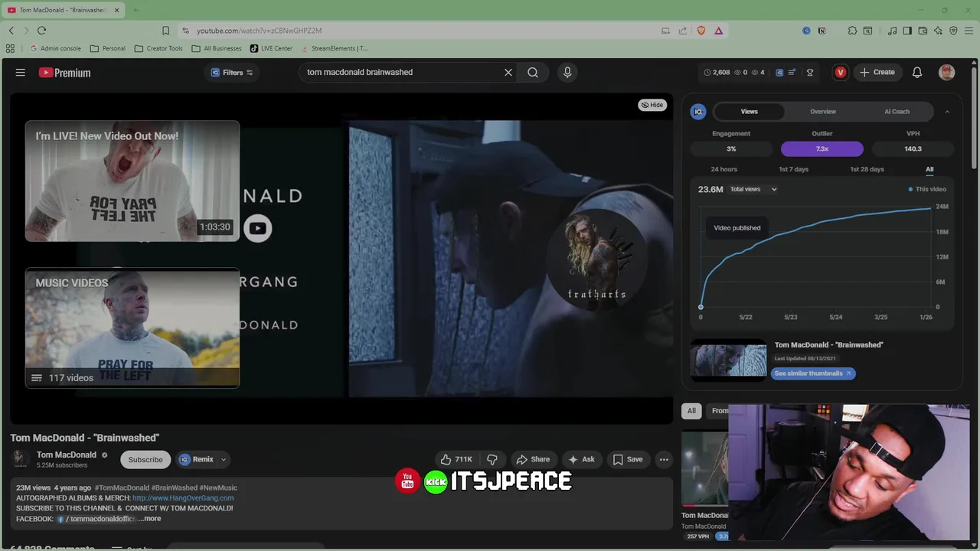Open the browser music note playlist icon
Viewport: 980px width, 551px height.
click(892, 31)
